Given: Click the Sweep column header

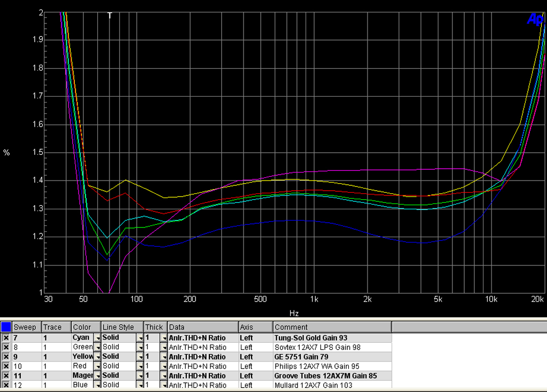Looking at the screenshot, I should point(27,327).
